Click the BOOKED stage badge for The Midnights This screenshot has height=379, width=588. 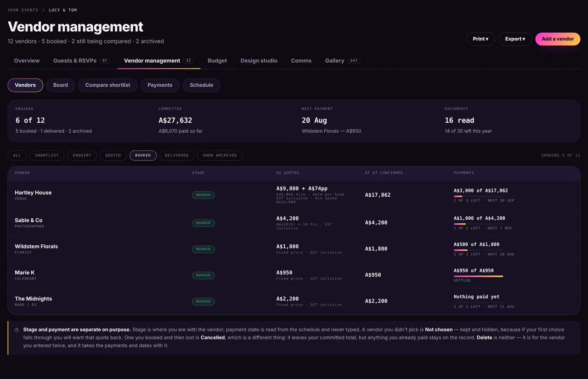[203, 301]
